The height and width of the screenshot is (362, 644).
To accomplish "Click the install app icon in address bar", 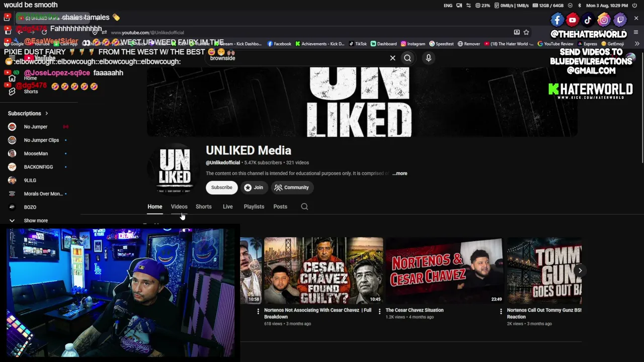I will (517, 32).
